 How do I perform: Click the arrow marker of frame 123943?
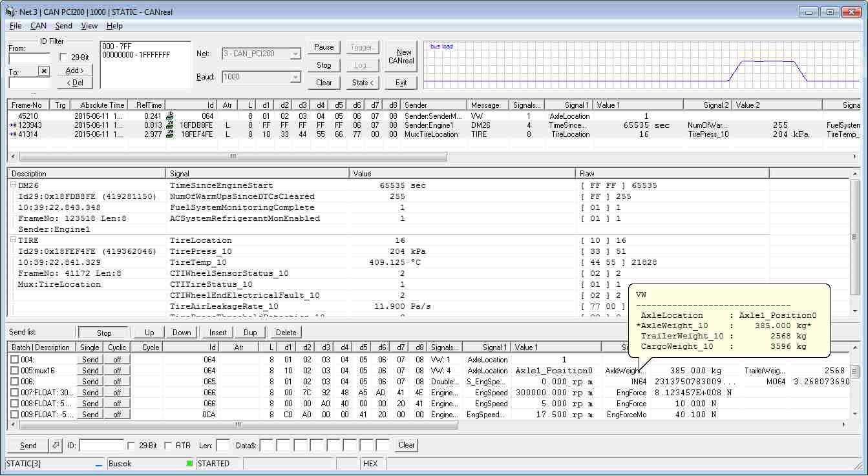(12, 125)
